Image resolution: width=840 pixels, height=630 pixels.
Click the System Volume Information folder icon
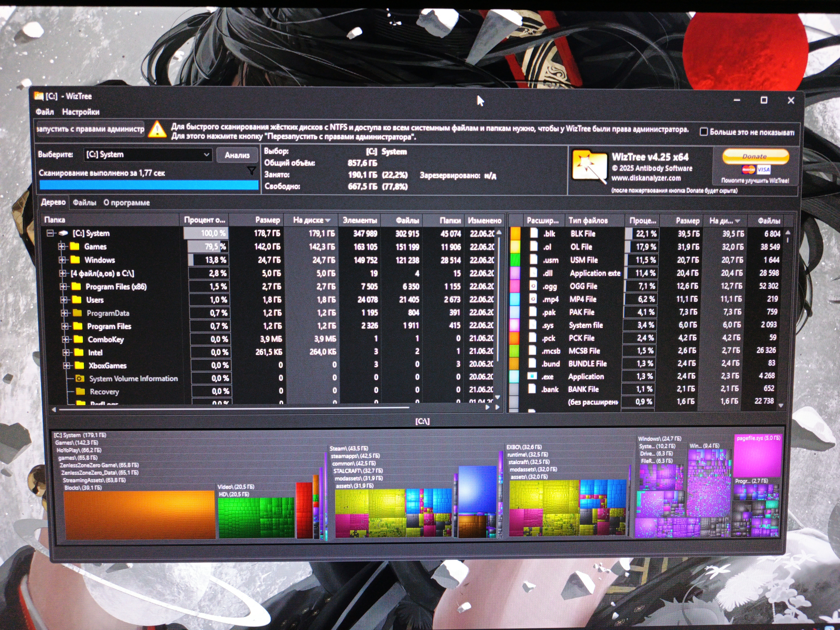pos(80,378)
